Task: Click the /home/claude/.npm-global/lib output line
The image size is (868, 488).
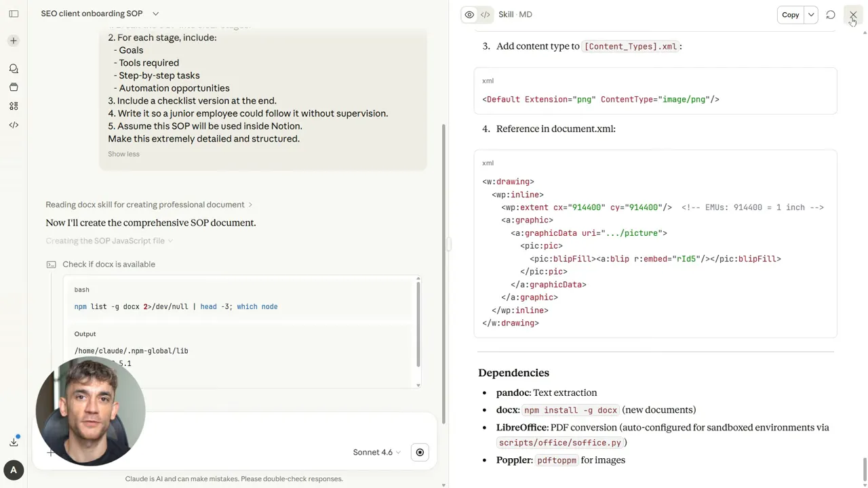Action: point(131,351)
